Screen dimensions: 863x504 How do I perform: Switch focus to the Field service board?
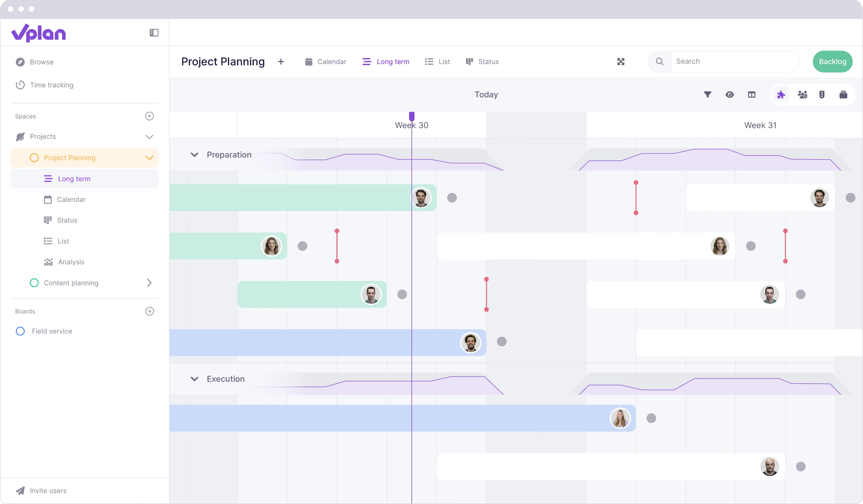(x=52, y=331)
